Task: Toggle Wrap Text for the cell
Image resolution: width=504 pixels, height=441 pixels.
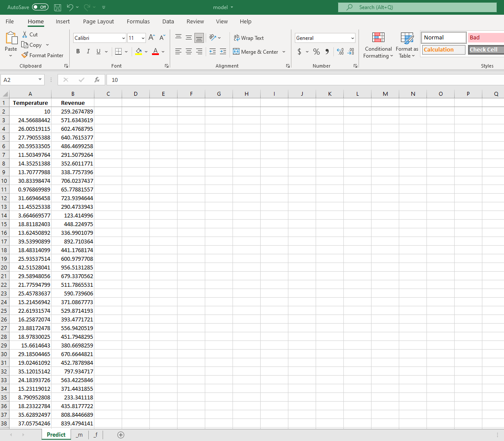Action: coord(249,38)
